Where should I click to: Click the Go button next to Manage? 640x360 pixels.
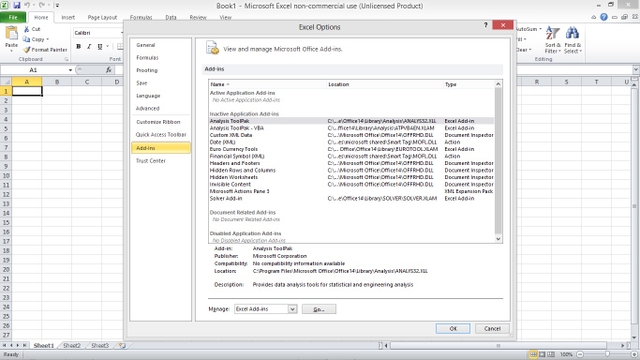[x=319, y=309]
